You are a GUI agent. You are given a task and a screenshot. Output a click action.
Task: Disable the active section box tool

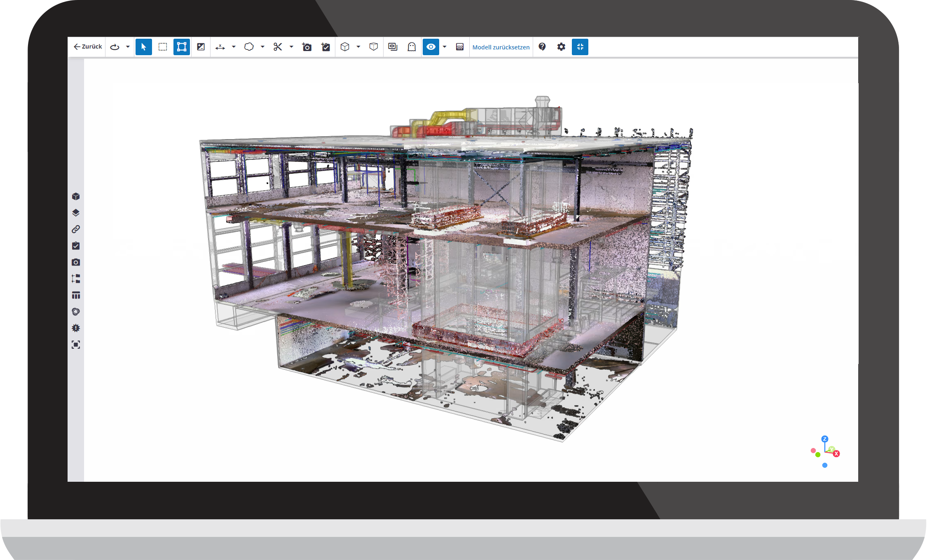(x=182, y=47)
